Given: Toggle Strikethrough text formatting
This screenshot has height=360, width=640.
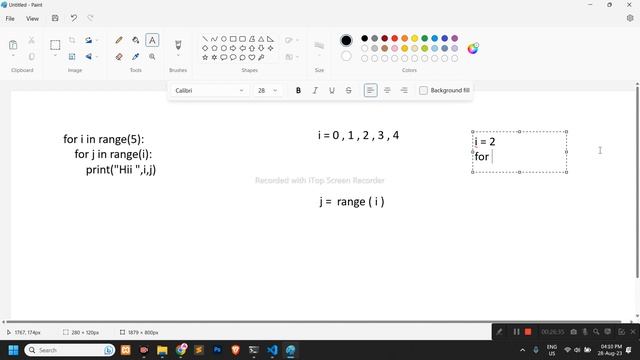Looking at the screenshot, I should click(349, 91).
